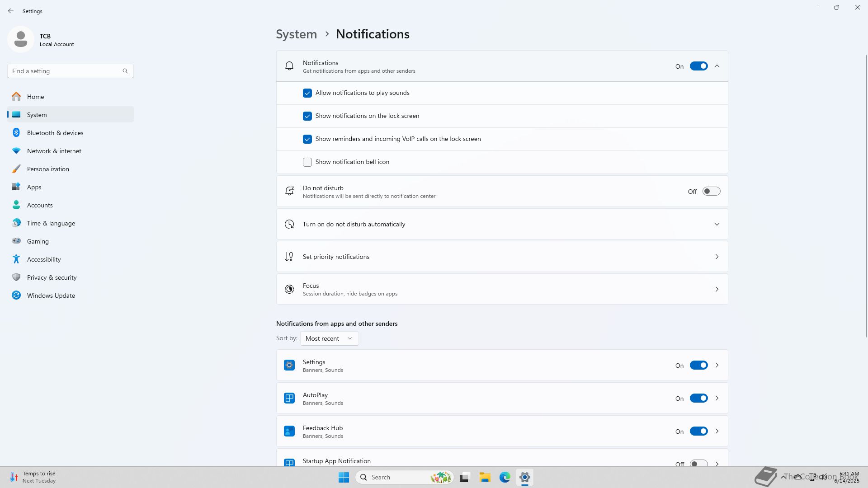Uncheck Allow notifications to play sounds
Viewport: 868px width, 488px height.
(x=307, y=93)
